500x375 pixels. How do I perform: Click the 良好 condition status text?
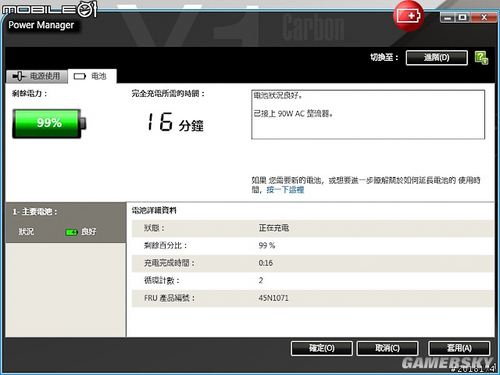pos(89,232)
